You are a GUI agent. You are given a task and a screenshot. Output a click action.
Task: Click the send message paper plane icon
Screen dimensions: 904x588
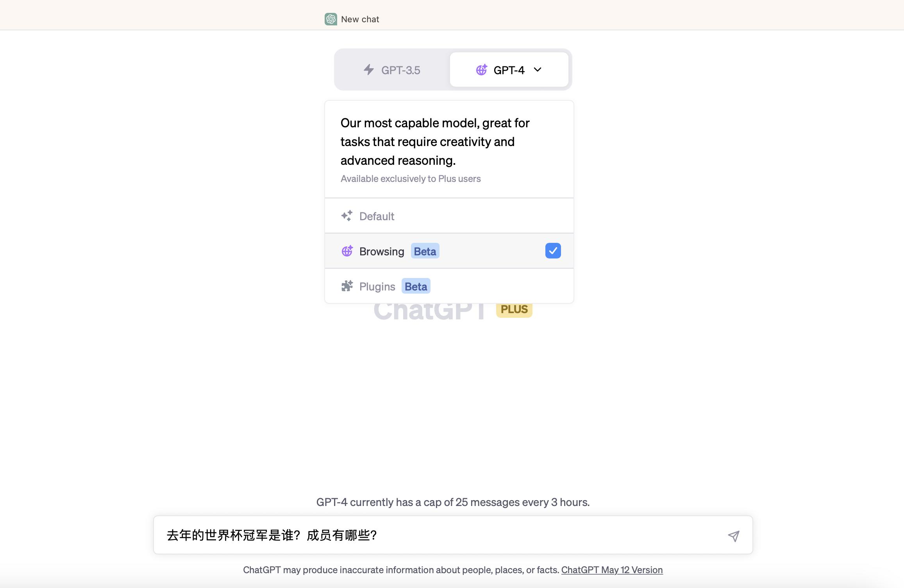734,536
